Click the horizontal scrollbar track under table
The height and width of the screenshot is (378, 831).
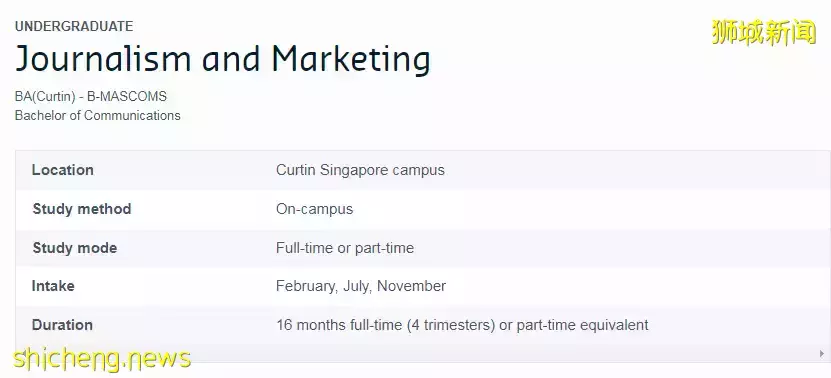point(416,354)
